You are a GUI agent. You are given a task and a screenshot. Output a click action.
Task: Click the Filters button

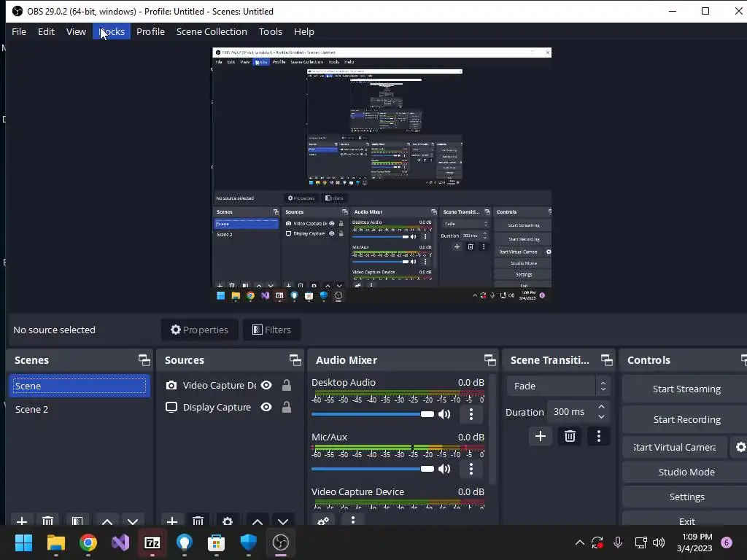point(271,330)
